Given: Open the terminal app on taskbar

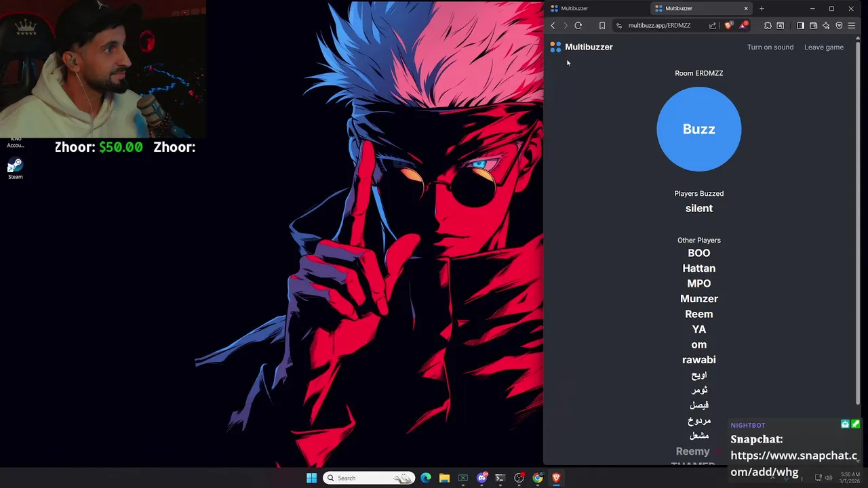Looking at the screenshot, I should (x=500, y=478).
